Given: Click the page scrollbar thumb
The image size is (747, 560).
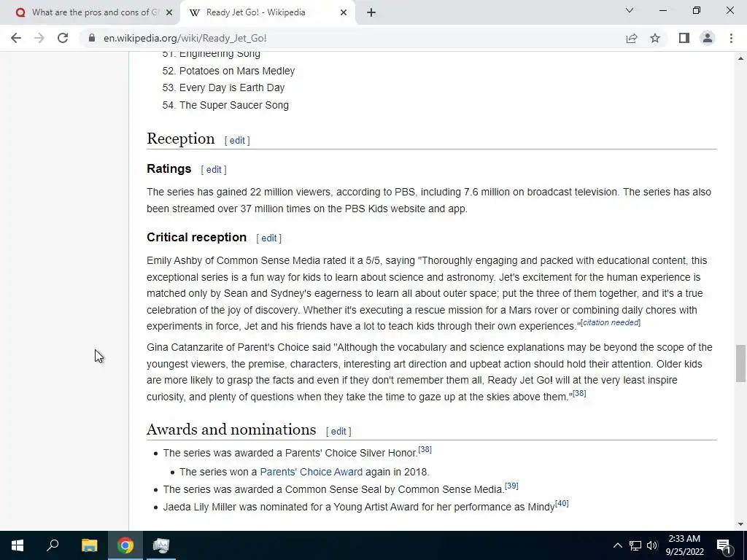Looking at the screenshot, I should (x=740, y=363).
